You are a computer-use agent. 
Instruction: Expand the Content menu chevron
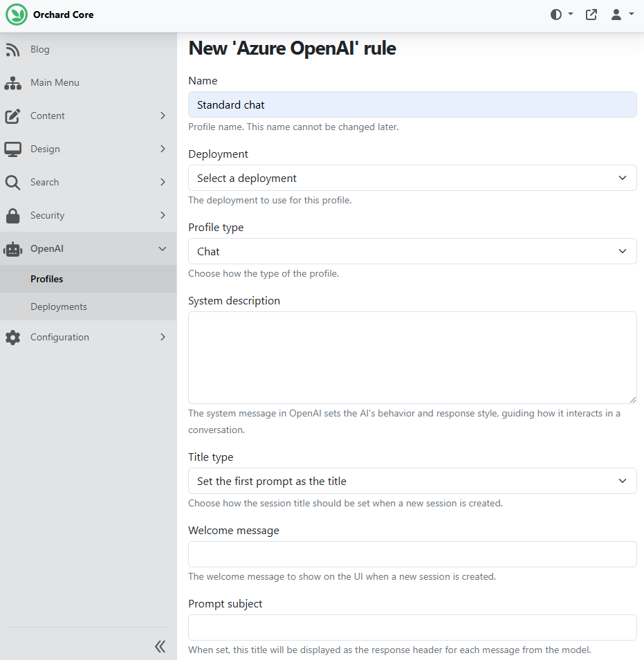[x=163, y=116]
